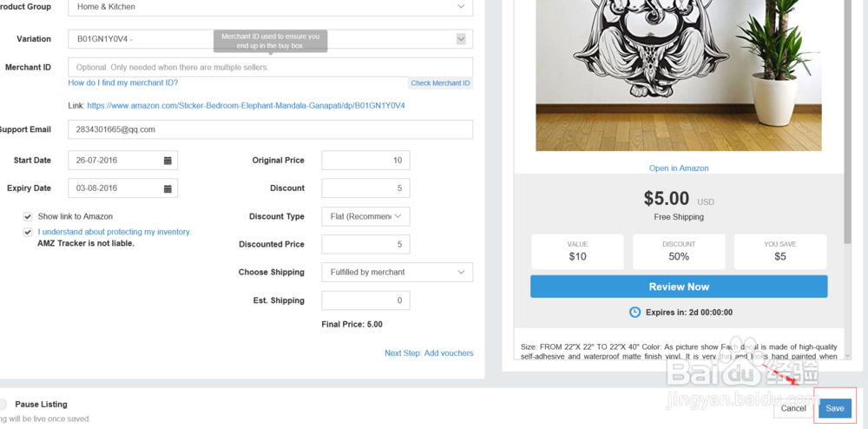Click the Save button
Image resolution: width=868 pixels, height=429 pixels.
tap(834, 408)
